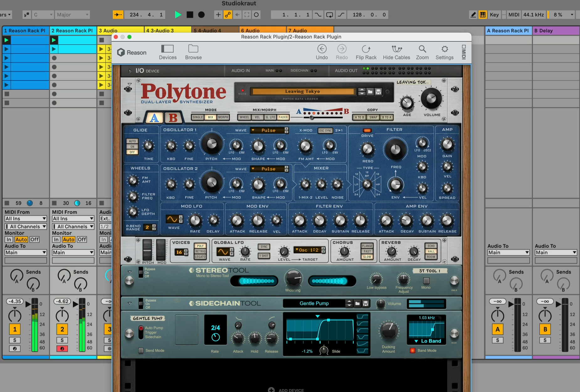Toggle the filter Drive button
The width and height of the screenshot is (580, 392).
point(367,130)
